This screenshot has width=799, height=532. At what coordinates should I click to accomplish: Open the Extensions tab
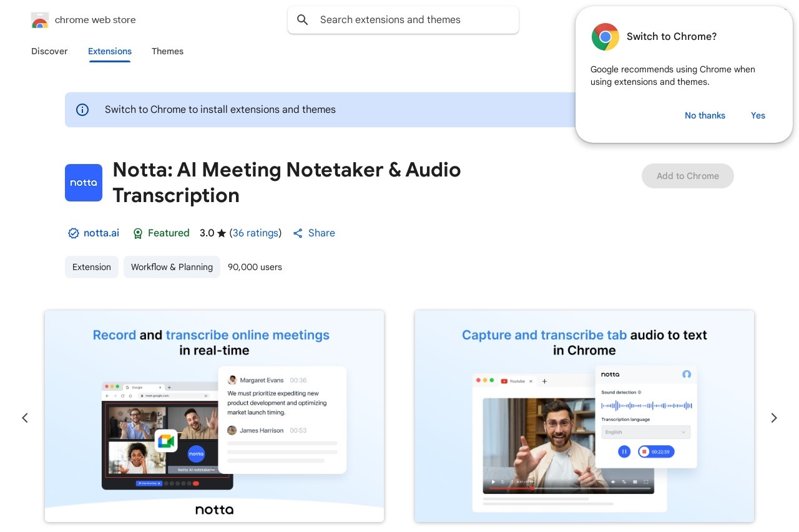click(110, 51)
